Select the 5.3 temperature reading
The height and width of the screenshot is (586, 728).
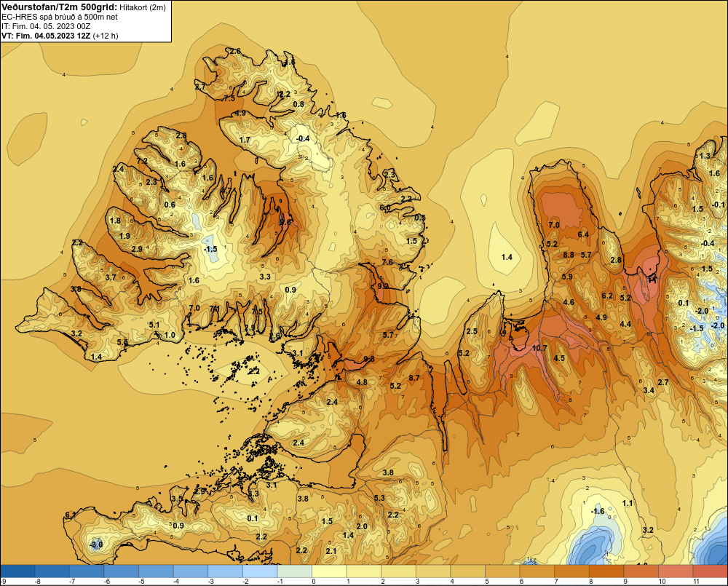tap(379, 498)
